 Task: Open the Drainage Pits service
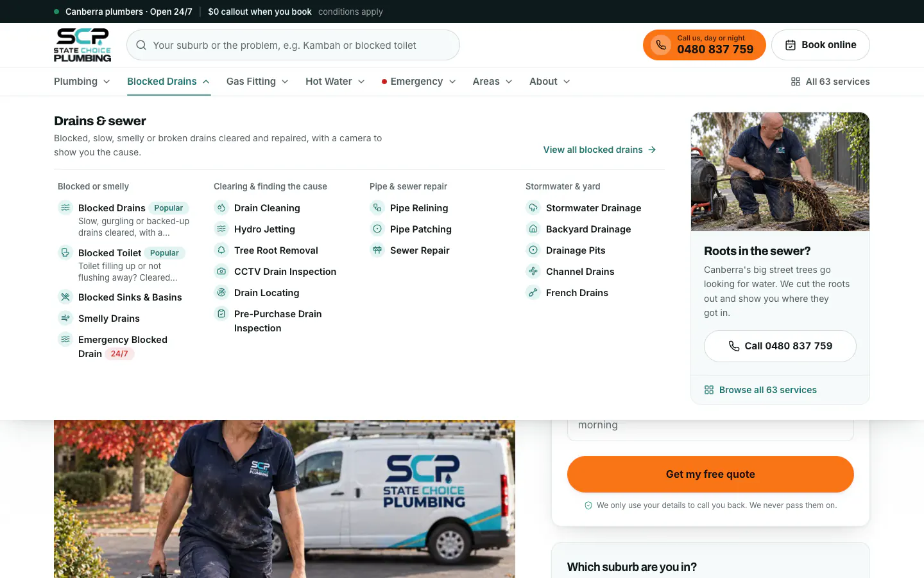576,250
